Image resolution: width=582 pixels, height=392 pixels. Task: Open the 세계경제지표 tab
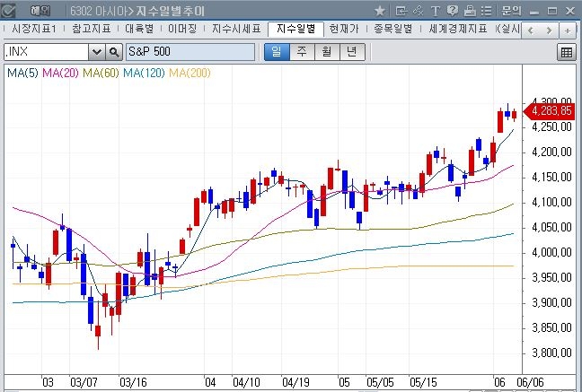point(458,29)
